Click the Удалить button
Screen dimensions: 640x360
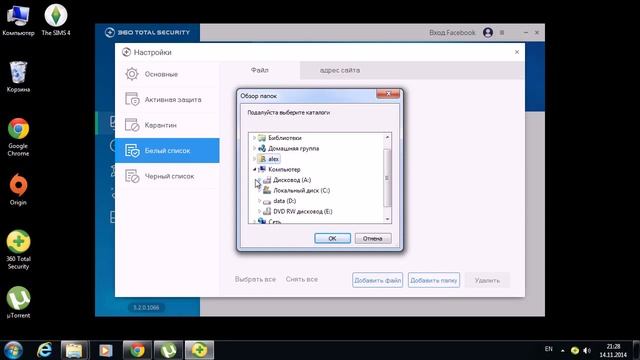point(487,280)
